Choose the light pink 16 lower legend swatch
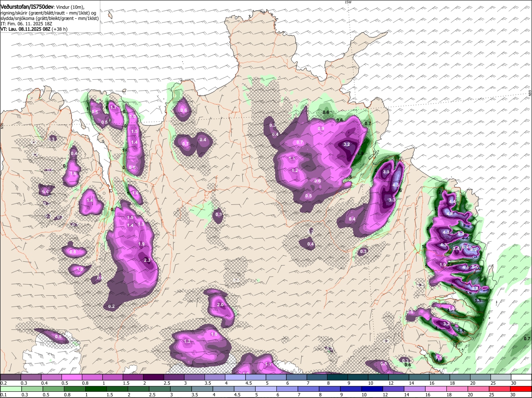Image resolution: width=532 pixels, height=398 pixels. point(436,389)
